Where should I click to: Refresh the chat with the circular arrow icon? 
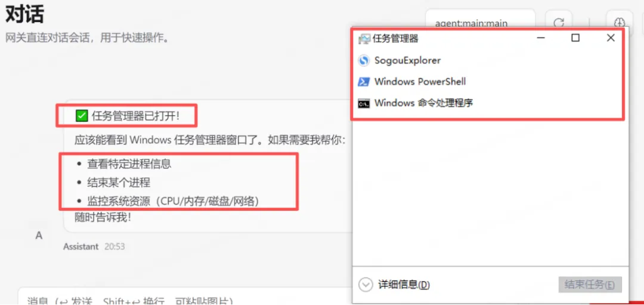point(559,23)
